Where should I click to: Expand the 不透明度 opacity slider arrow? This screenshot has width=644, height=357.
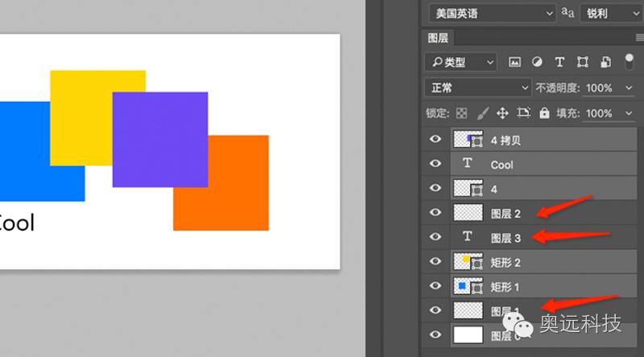629,88
